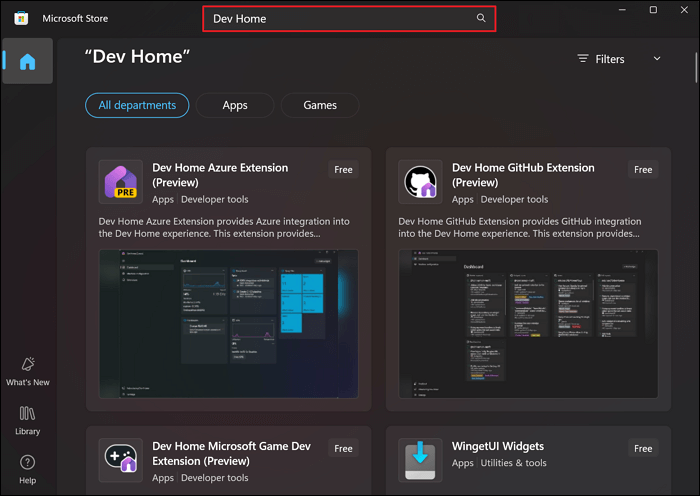The image size is (700, 496).
Task: Expand the Filters dropdown chevron
Action: click(657, 58)
